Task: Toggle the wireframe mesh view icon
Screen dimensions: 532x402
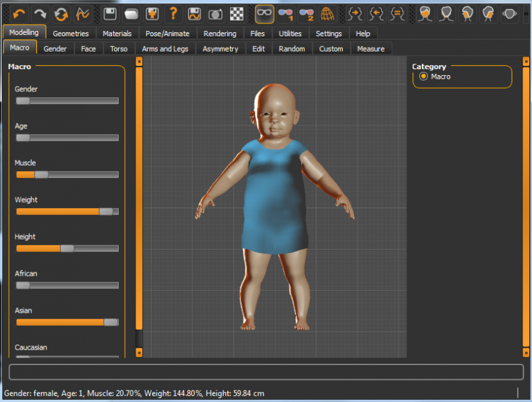Action: point(326,13)
